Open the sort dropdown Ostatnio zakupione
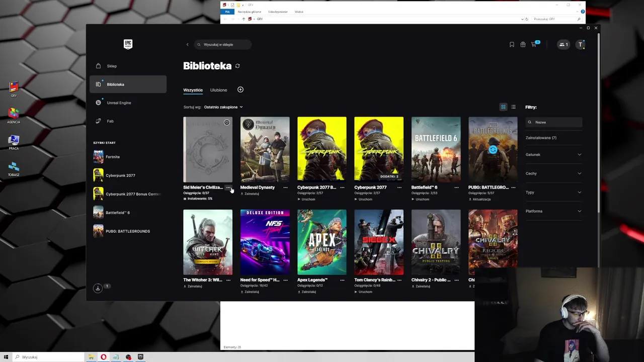 click(x=223, y=107)
